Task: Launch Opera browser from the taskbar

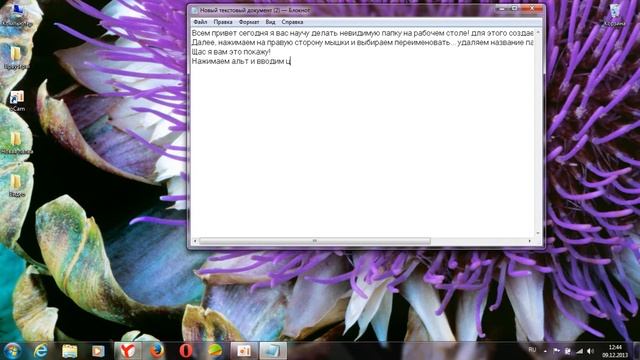Action: 186,351
